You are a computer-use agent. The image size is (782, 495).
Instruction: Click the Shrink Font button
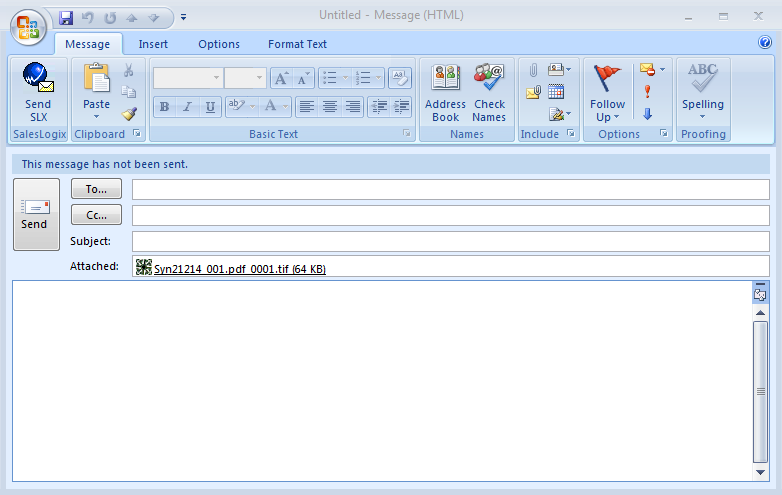click(303, 78)
